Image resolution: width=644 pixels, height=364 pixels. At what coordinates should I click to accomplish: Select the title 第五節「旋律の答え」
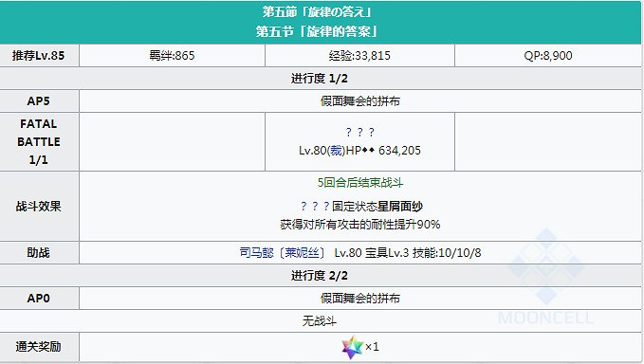(x=317, y=12)
